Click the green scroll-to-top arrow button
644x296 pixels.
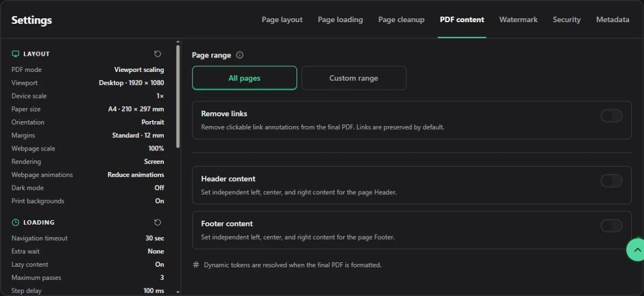pyautogui.click(x=636, y=249)
